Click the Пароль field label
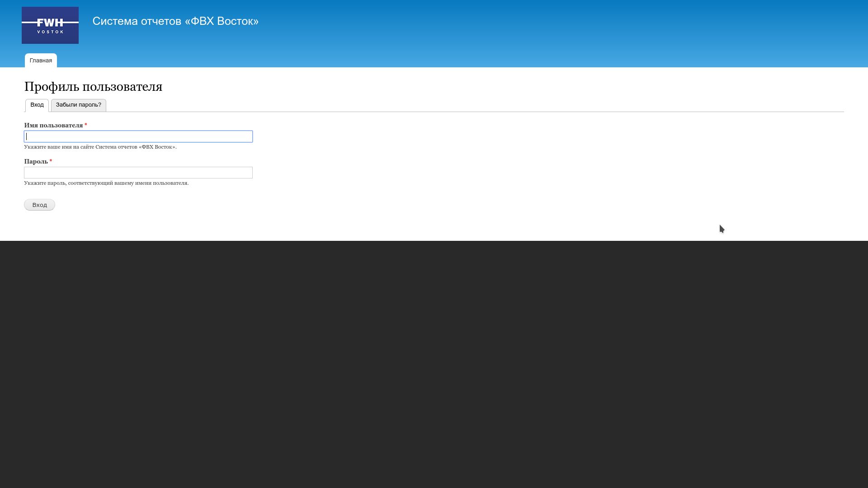 pyautogui.click(x=36, y=162)
